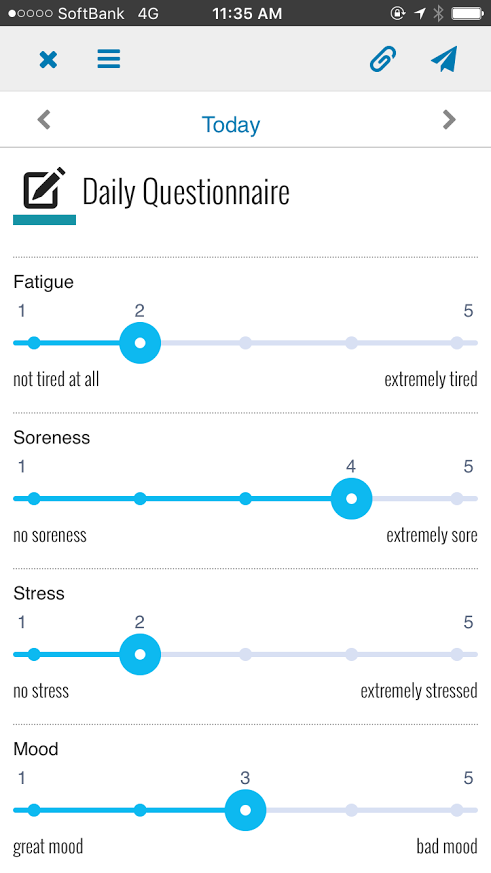Viewport: 491px width, 873px height.
Task: Go to previous day with left chevron
Action: (44, 120)
